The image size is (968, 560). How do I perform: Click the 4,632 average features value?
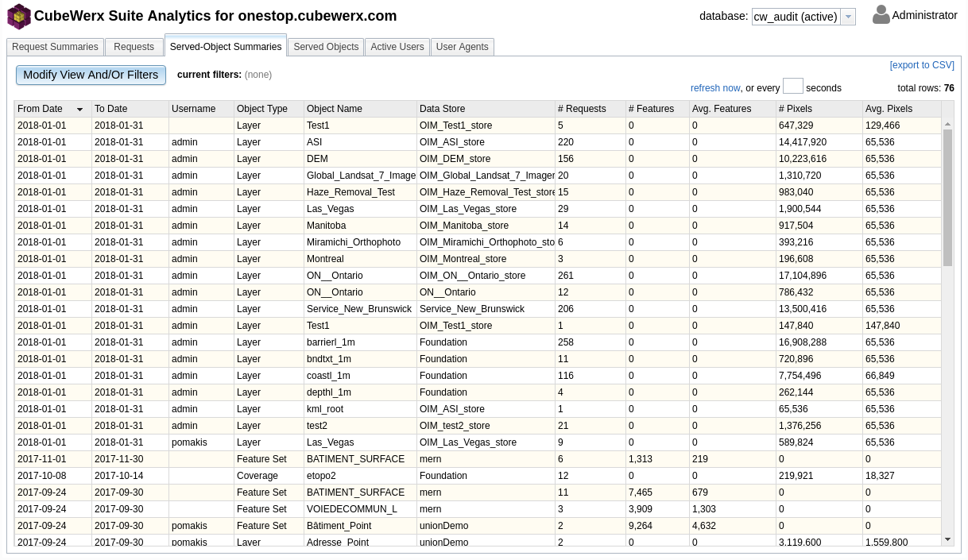[733, 526]
